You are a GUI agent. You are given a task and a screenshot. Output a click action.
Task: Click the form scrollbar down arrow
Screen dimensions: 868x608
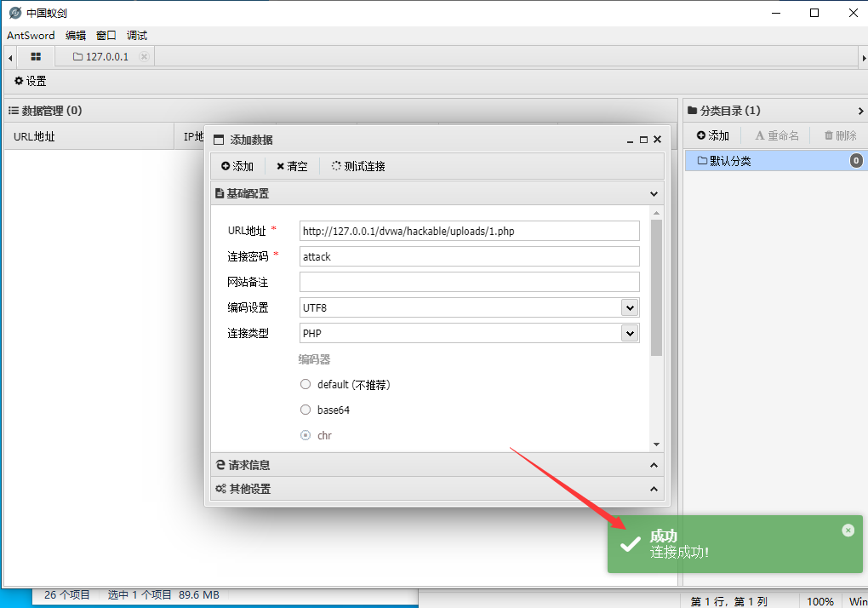pyautogui.click(x=657, y=445)
